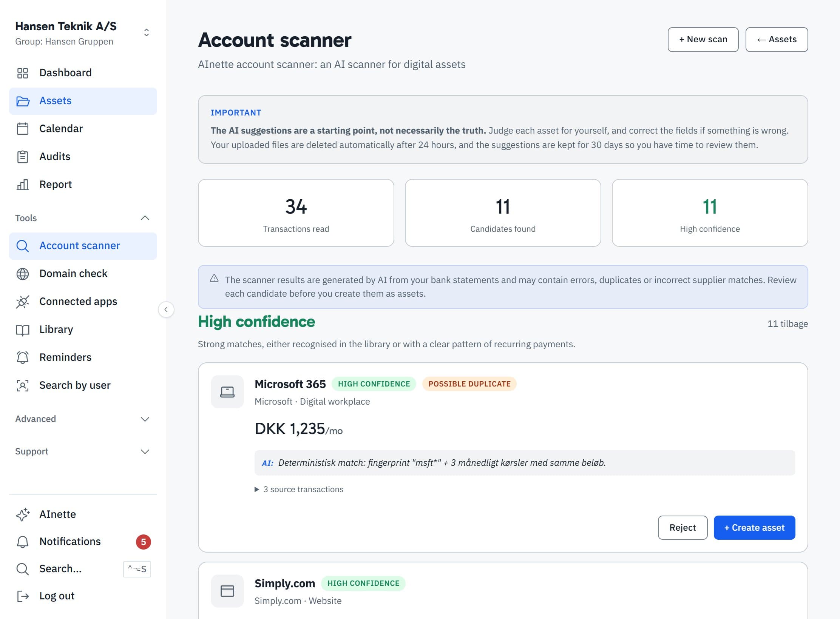Click the Microsoft 365 High Confidence badge

point(374,384)
